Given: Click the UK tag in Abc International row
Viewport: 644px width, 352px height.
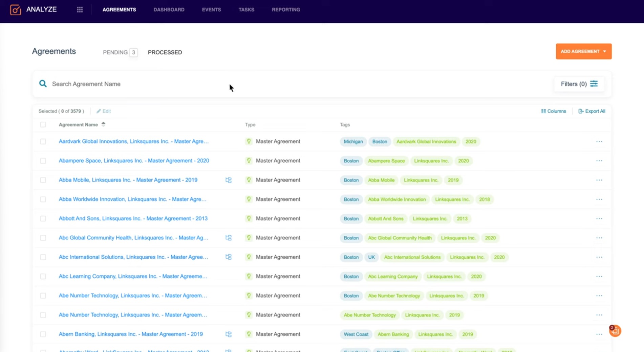Looking at the screenshot, I should [371, 257].
